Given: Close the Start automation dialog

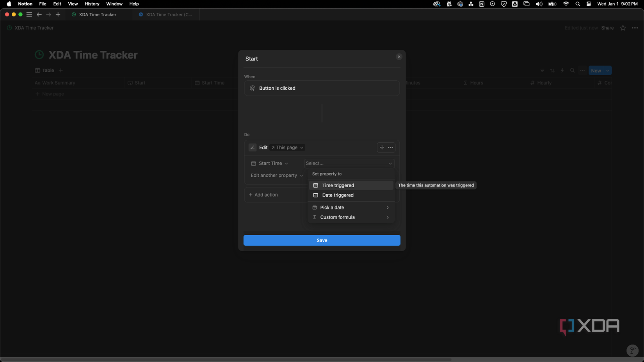Looking at the screenshot, I should pos(399,57).
